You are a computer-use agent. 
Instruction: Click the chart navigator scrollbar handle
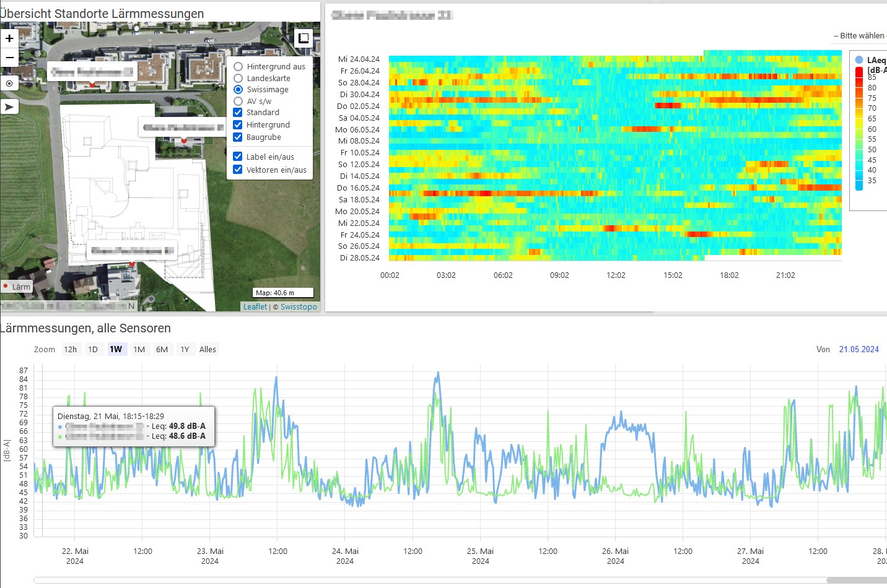857,580
